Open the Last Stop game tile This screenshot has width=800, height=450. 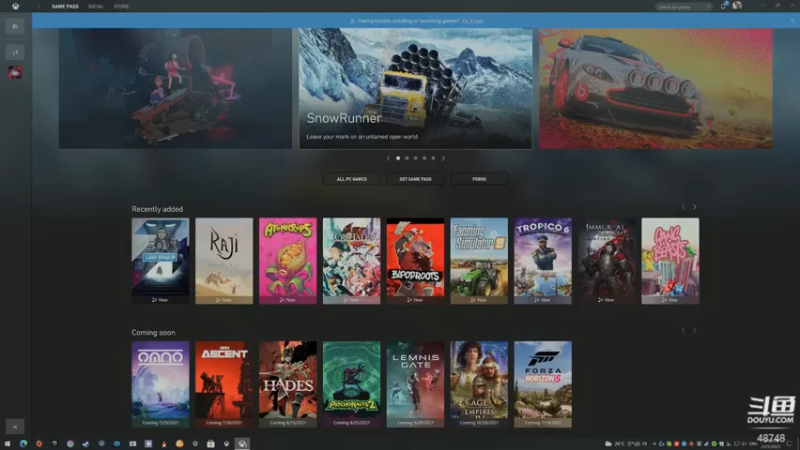160,261
